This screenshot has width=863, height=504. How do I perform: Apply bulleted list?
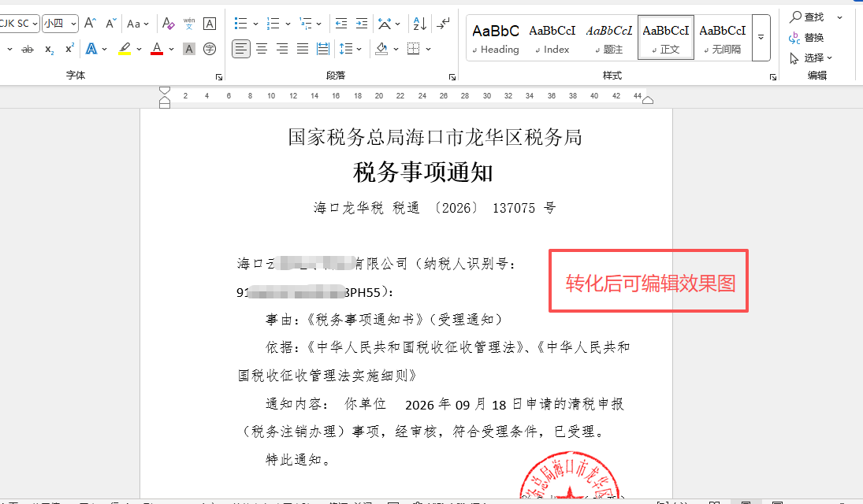point(240,23)
